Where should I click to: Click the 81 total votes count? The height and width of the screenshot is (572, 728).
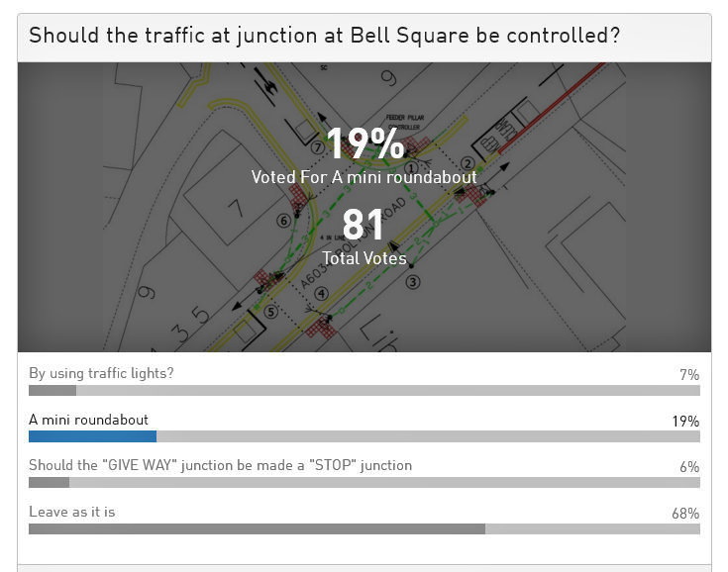pyautogui.click(x=364, y=226)
